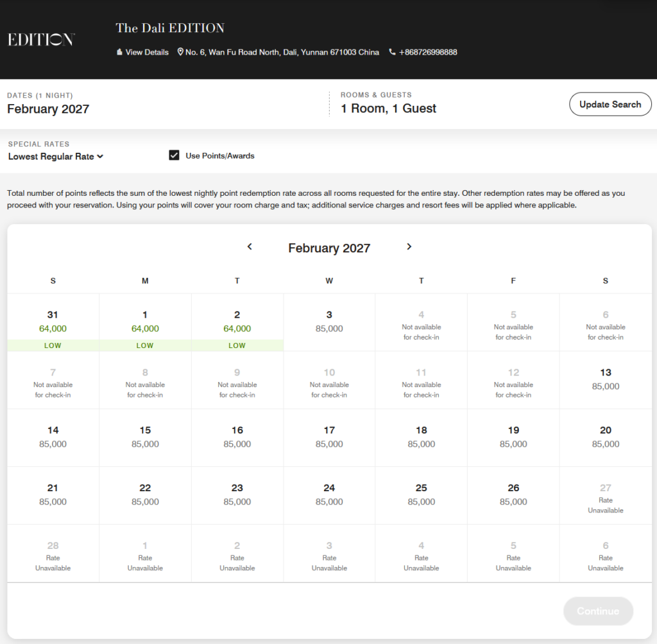The height and width of the screenshot is (644, 657).
Task: Select January 31 with 64,000 points
Action: click(x=53, y=322)
